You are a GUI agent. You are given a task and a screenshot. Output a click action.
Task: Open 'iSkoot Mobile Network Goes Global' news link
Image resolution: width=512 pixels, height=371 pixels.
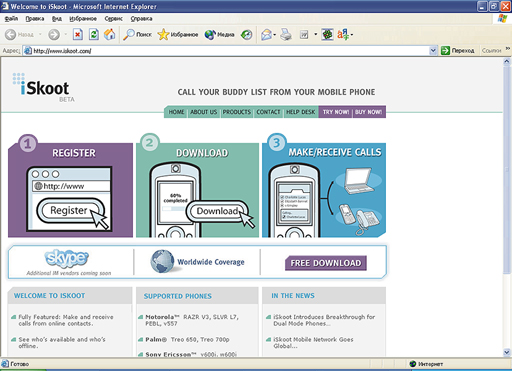tap(313, 342)
